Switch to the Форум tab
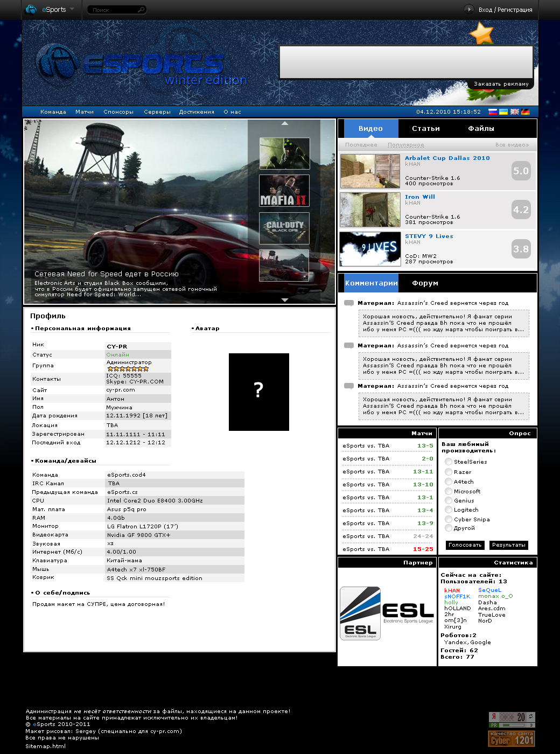560x754 pixels. tap(425, 283)
